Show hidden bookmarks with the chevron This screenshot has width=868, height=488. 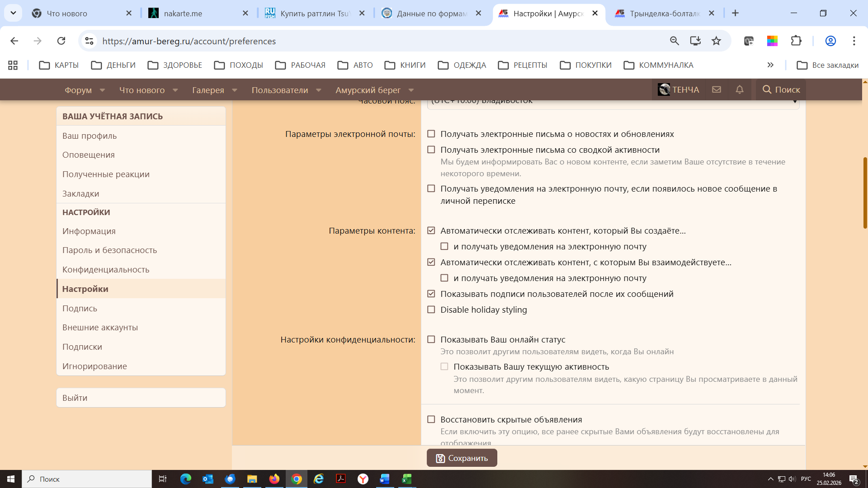[x=770, y=65]
